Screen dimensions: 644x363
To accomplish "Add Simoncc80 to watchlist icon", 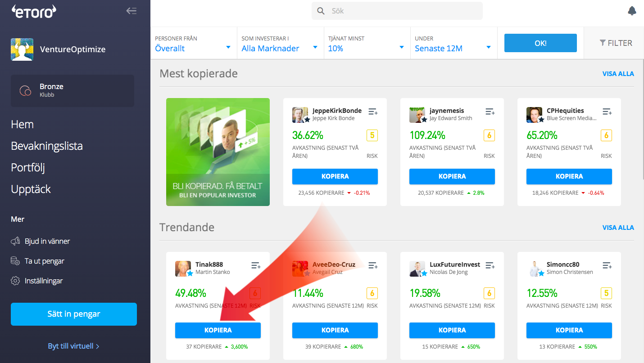I will pyautogui.click(x=607, y=265).
